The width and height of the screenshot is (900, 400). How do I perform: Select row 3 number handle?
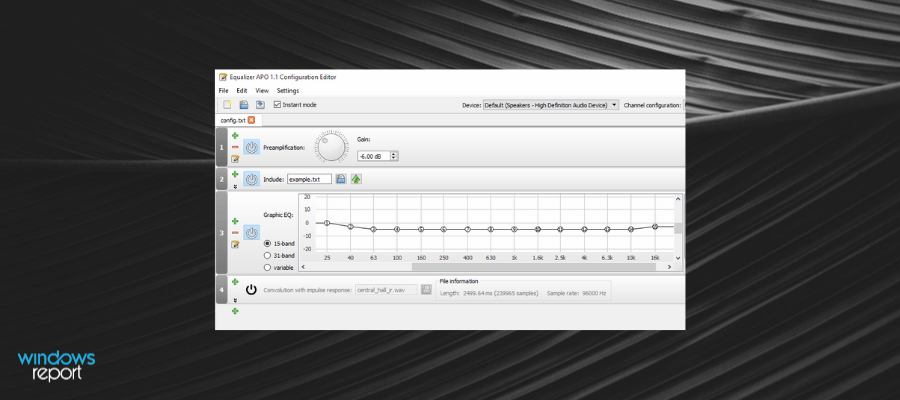222,233
